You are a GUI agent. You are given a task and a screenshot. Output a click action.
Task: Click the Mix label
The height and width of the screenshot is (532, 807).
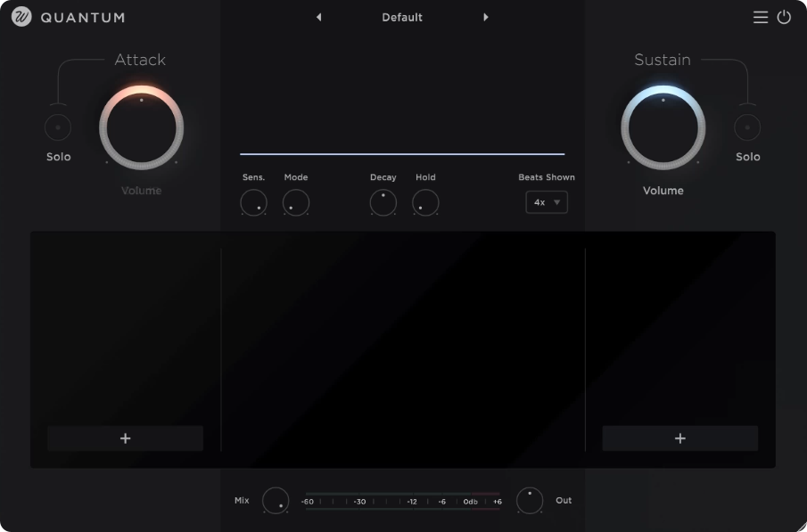click(x=242, y=500)
